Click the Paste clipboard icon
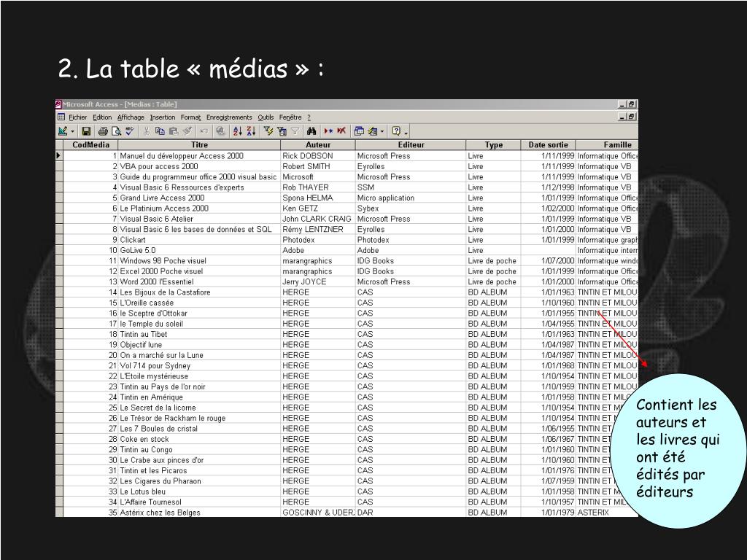The height and width of the screenshot is (560, 747). [174, 131]
